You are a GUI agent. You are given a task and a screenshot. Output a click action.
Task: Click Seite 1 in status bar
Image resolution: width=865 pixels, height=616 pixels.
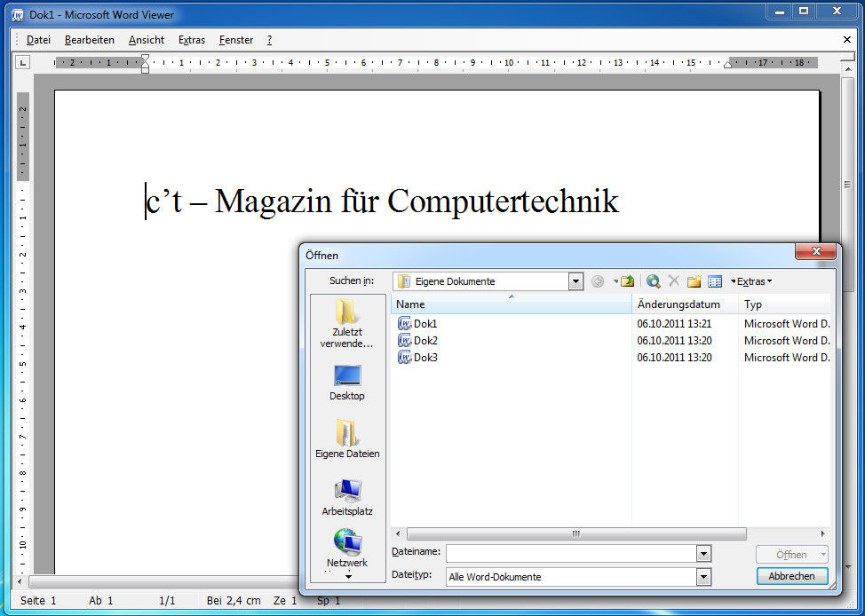(38, 601)
